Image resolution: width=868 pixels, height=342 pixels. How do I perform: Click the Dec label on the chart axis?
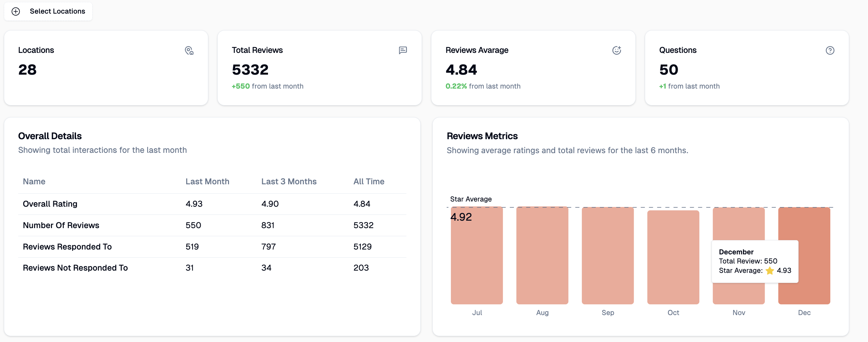(x=804, y=313)
